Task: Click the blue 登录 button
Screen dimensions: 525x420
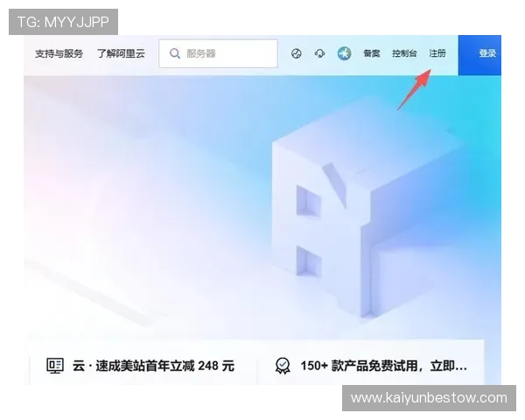Action: [x=479, y=55]
